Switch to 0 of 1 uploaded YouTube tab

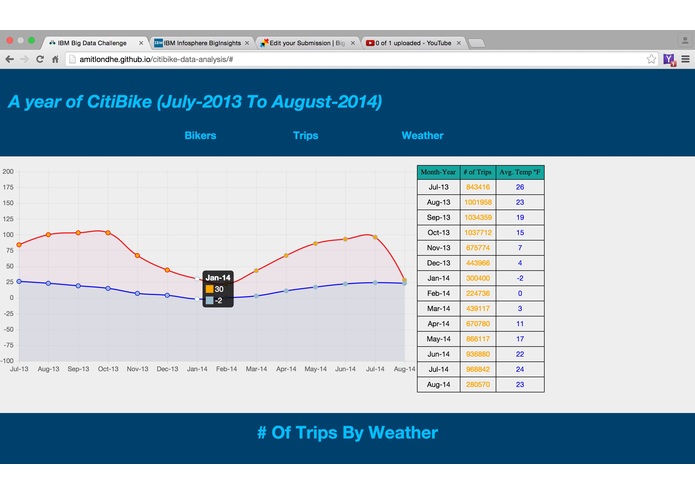413,43
